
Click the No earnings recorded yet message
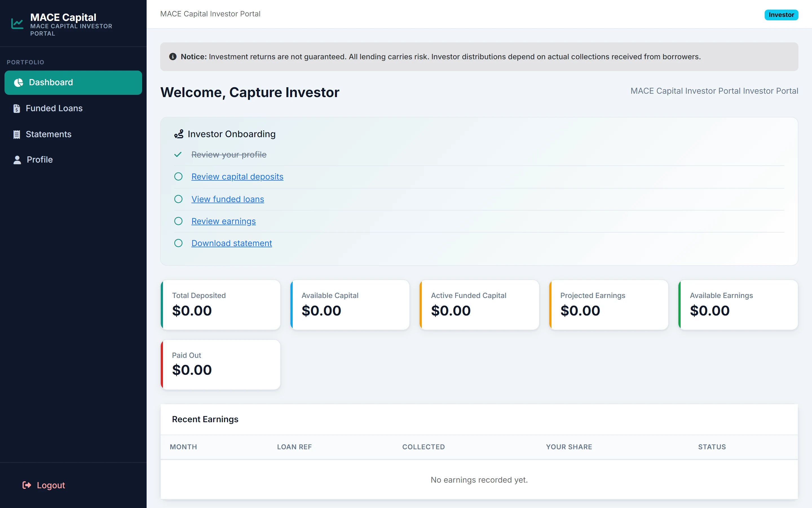click(479, 480)
